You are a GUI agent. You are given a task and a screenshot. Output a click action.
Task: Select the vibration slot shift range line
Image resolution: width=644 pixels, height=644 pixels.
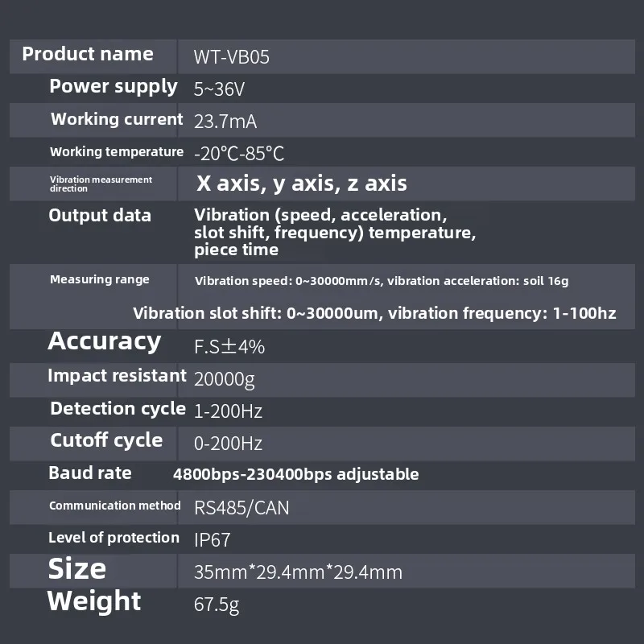click(x=374, y=313)
